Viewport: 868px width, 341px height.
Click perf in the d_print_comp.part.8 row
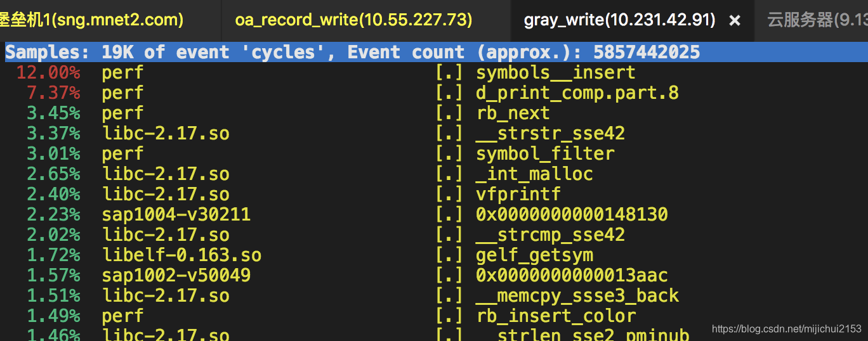tap(123, 93)
